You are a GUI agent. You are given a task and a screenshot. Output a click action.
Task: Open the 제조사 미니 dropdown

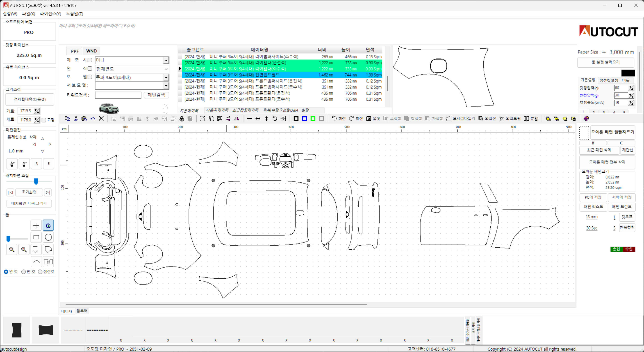coord(166,60)
